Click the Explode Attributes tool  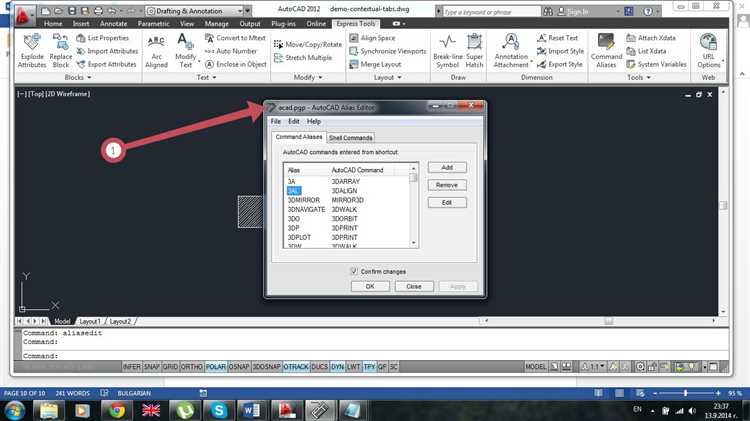pyautogui.click(x=32, y=51)
